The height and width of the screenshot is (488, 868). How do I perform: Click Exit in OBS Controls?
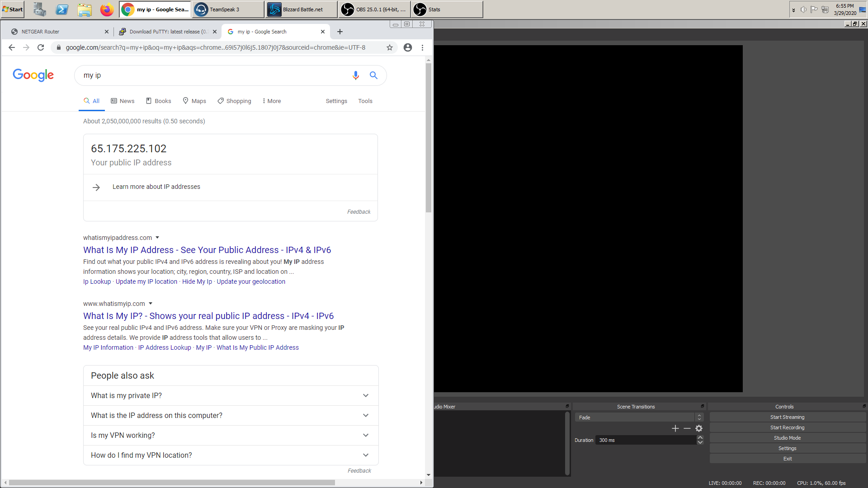[788, 459]
